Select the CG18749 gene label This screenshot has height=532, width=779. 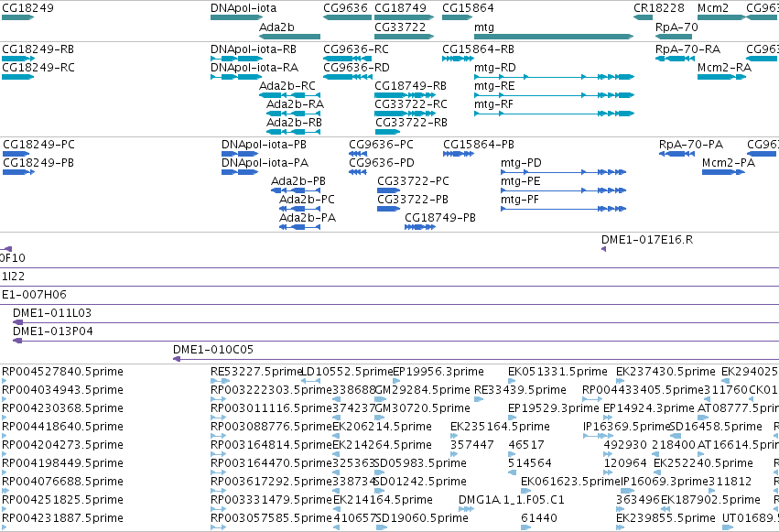point(400,8)
